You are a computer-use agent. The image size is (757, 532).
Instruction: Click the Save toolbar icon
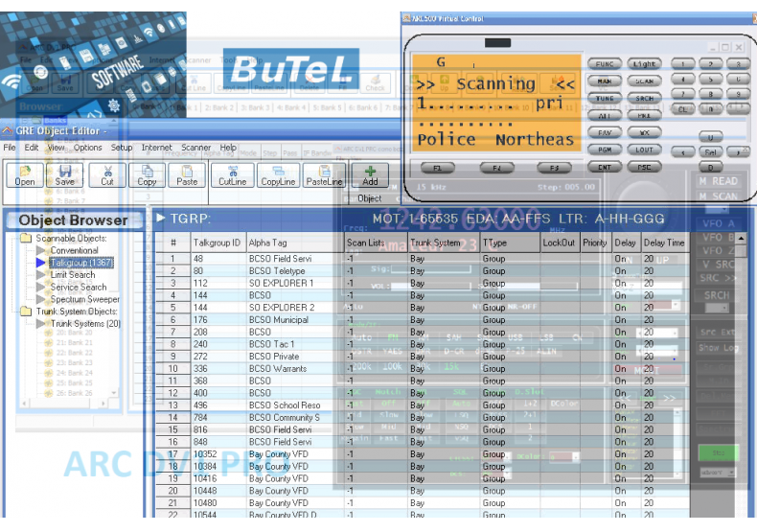[65, 173]
